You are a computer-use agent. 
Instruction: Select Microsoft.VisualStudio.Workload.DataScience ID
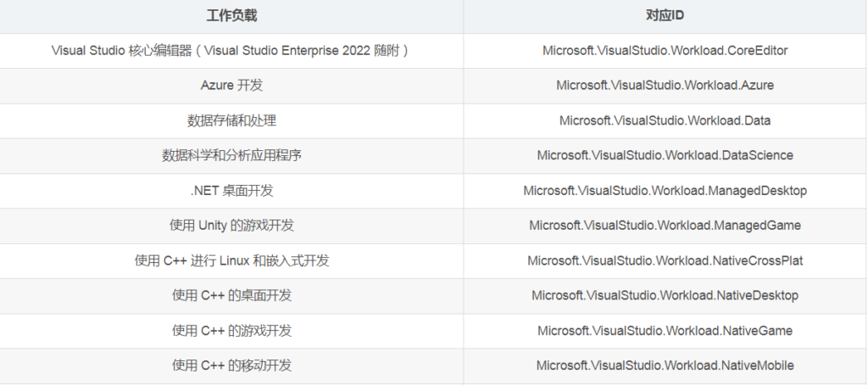tap(665, 156)
